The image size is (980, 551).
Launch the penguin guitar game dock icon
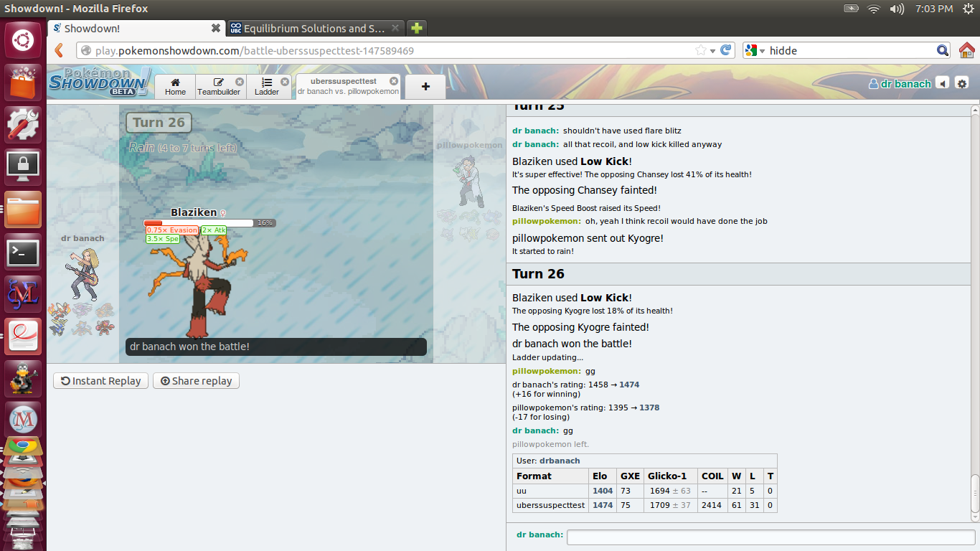(23, 378)
